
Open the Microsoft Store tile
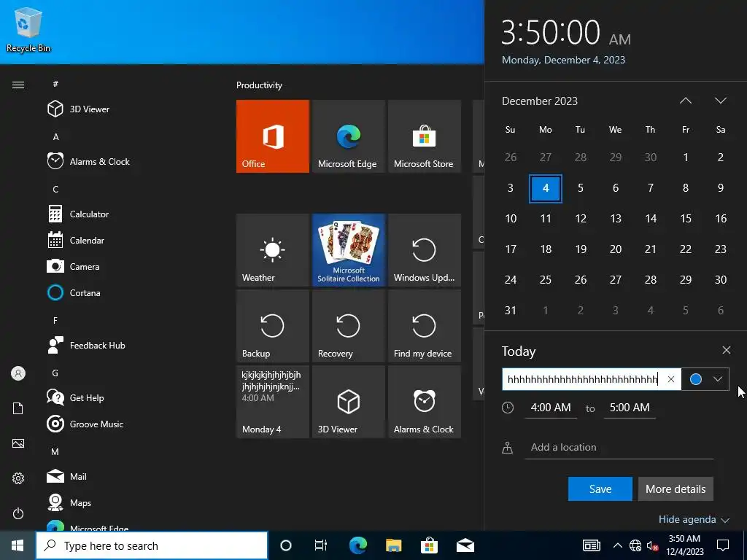point(425,136)
